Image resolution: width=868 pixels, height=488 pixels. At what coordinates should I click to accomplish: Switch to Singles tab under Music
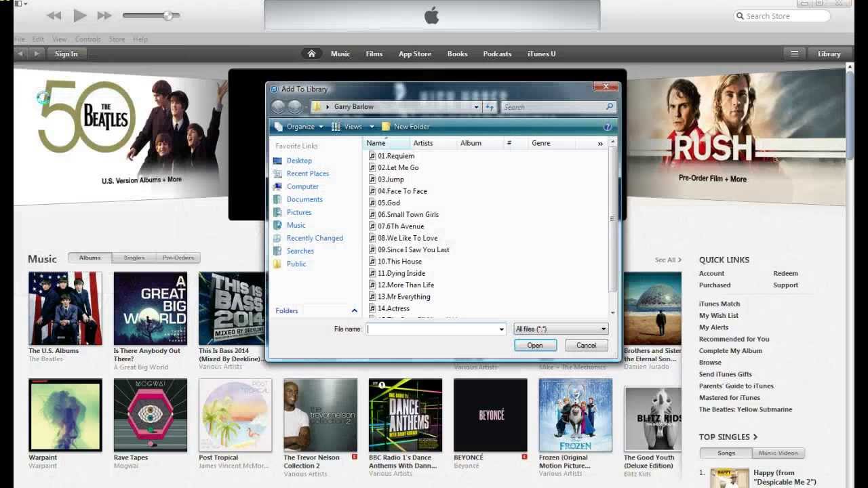134,258
